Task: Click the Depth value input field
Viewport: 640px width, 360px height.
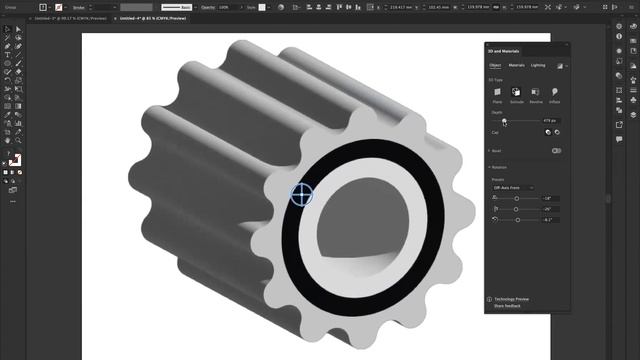Action: coord(551,121)
